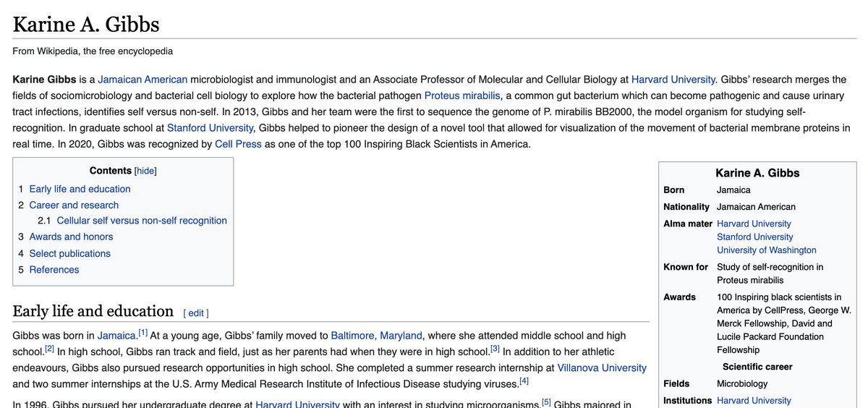The height and width of the screenshot is (408, 868).
Task: Jump to References in Contents
Action: click(x=54, y=269)
